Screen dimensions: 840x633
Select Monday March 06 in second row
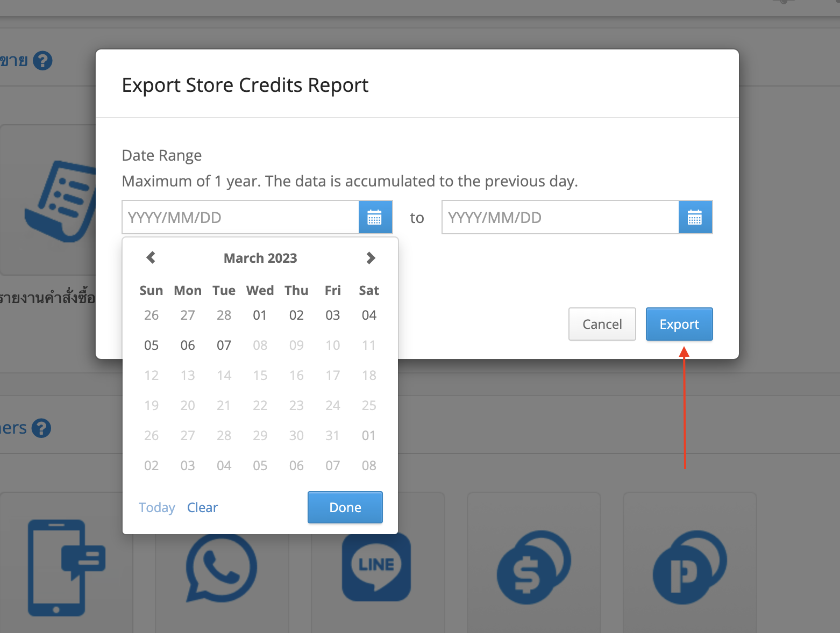point(188,345)
